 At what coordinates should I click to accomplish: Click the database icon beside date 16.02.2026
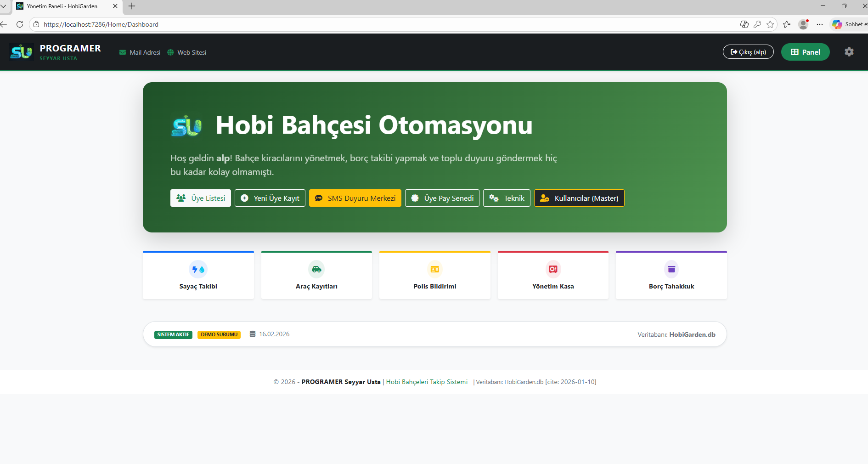[252, 334]
